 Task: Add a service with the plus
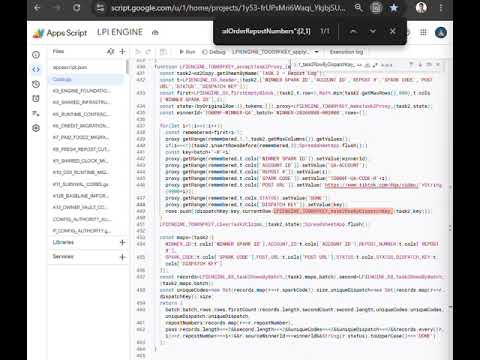pyautogui.click(x=122, y=257)
